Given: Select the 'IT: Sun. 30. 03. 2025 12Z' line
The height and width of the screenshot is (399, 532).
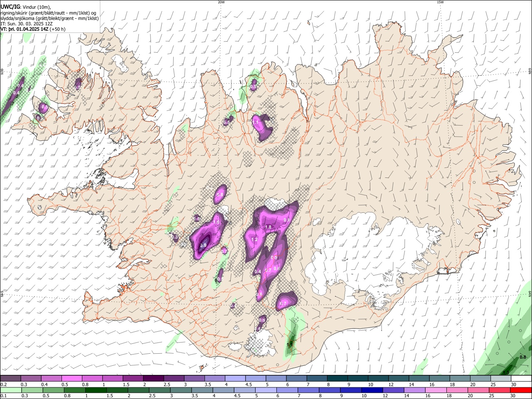Looking at the screenshot, I should pyautogui.click(x=27, y=24).
